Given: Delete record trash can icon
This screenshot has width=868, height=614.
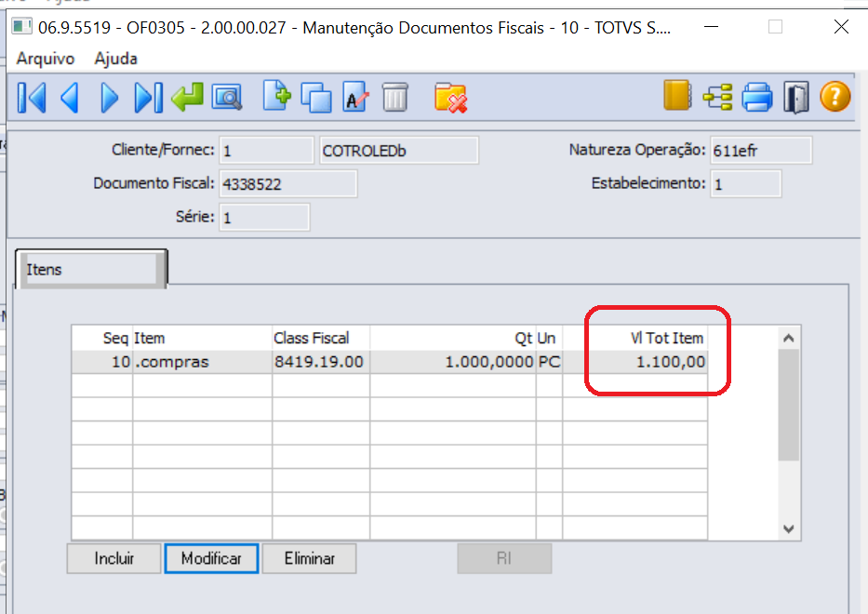Looking at the screenshot, I should pos(395,97).
